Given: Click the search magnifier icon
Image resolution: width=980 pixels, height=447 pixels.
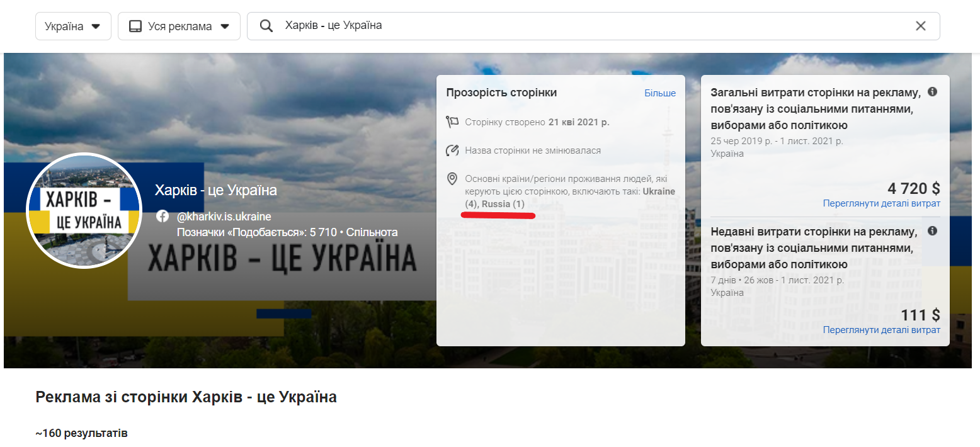Looking at the screenshot, I should (266, 26).
